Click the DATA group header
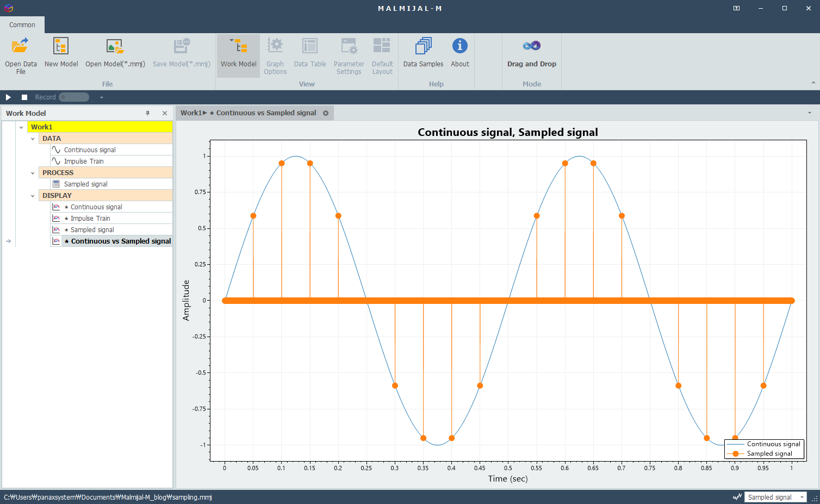The image size is (820, 504). point(105,138)
